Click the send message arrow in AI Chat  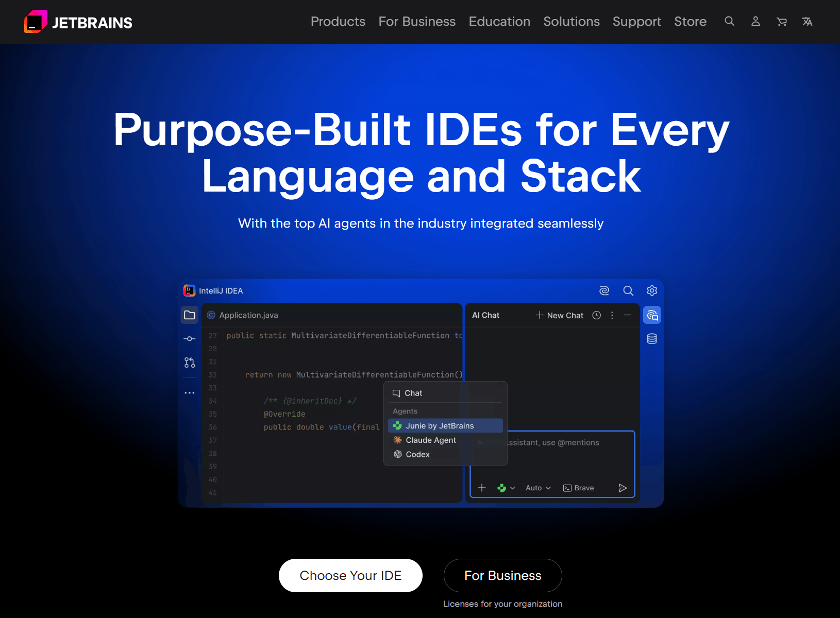pos(623,488)
